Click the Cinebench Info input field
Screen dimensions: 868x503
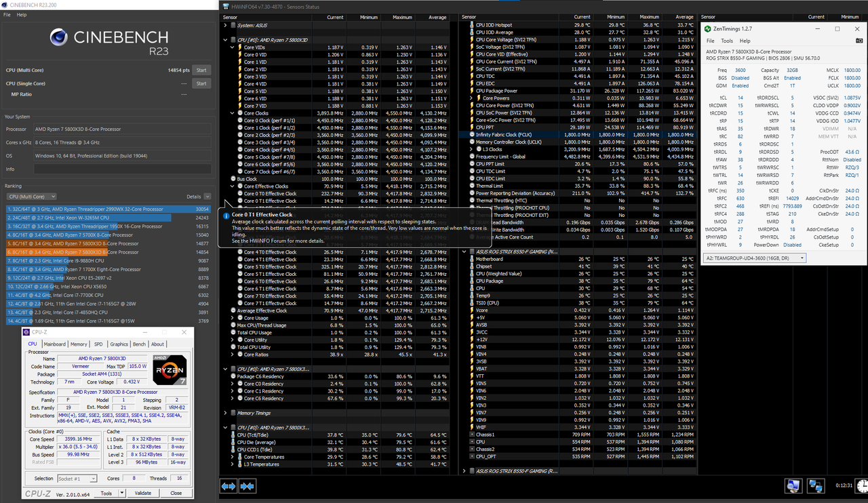click(123, 169)
